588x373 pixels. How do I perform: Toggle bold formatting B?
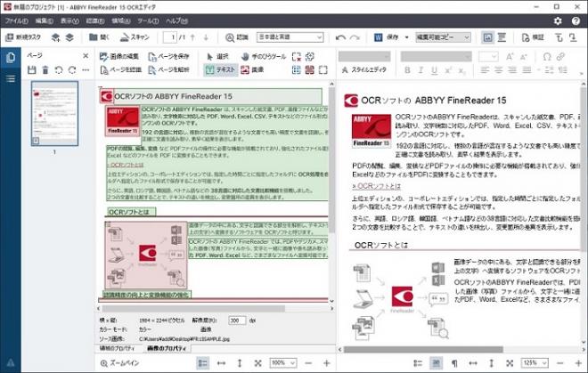point(407,70)
